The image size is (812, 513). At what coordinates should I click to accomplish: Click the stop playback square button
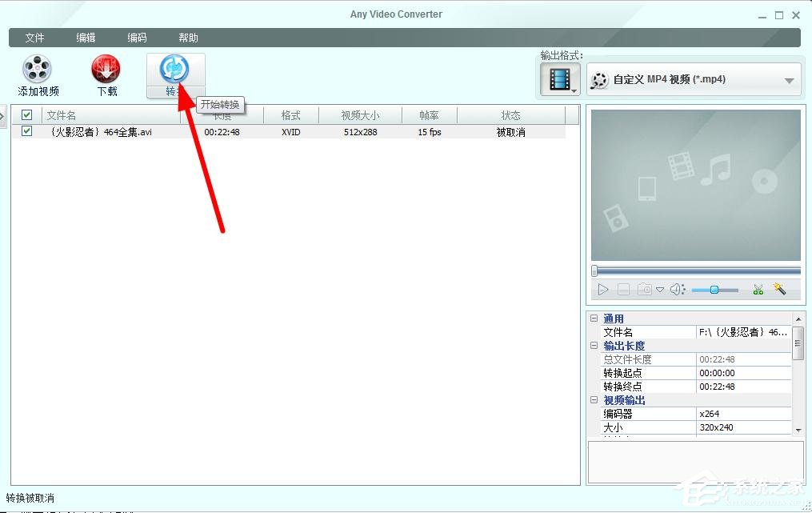pos(624,289)
